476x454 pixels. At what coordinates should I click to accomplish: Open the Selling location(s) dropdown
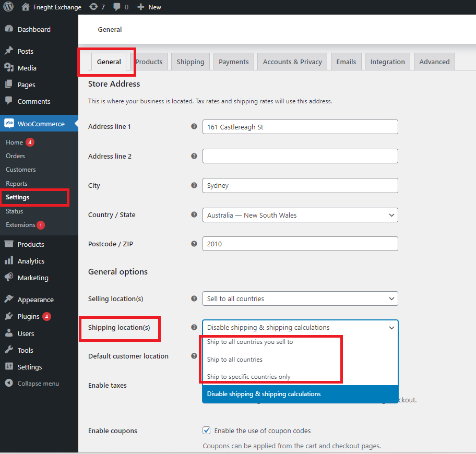300,298
